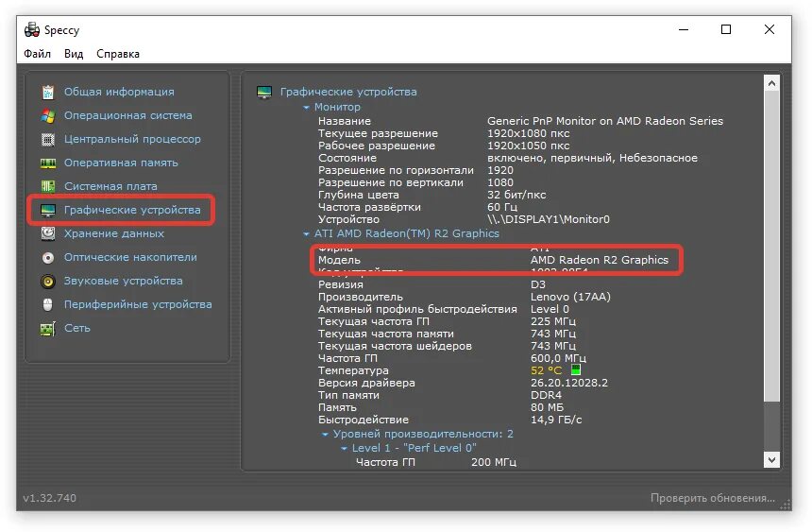Screen dimensions: 812x532
Task: Click Проверить обновления link
Action: pyautogui.click(x=713, y=498)
